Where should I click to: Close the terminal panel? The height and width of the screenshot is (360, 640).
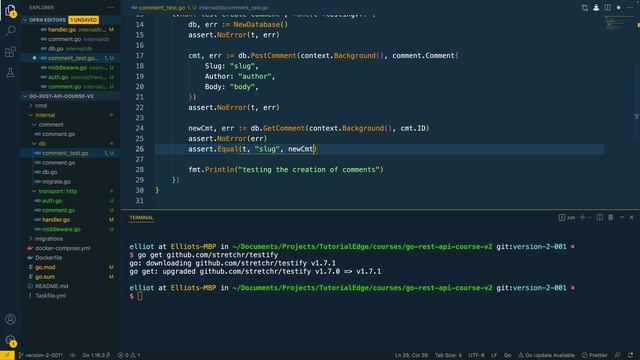[x=631, y=218]
